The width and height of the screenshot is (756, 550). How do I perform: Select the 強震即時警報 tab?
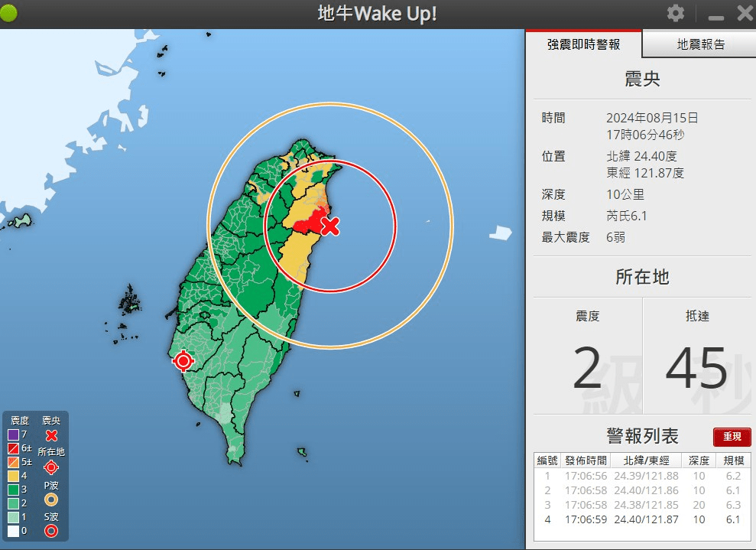(x=583, y=44)
